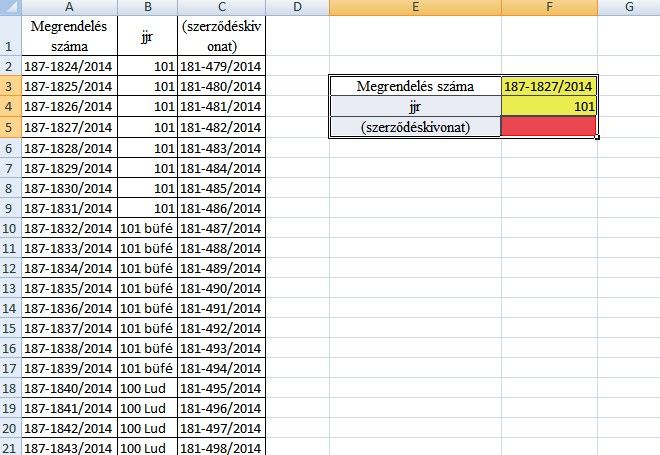Click cell 187-1829/2014

[x=69, y=168]
